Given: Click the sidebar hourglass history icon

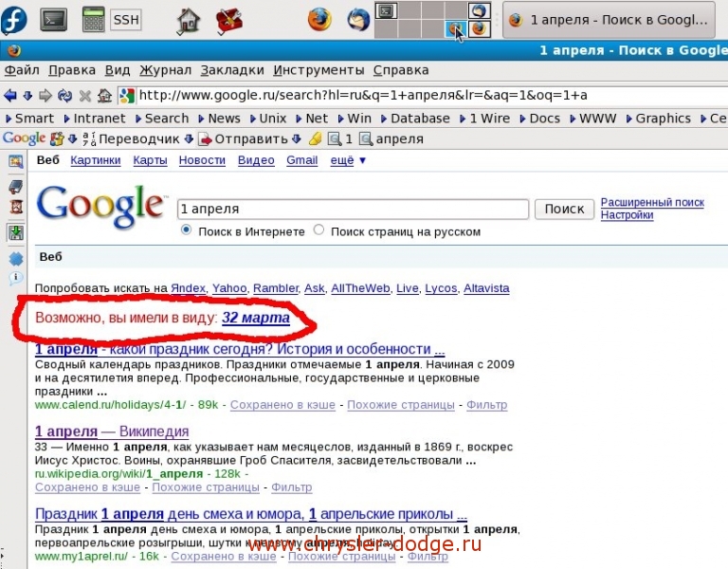Looking at the screenshot, I should point(16,206).
